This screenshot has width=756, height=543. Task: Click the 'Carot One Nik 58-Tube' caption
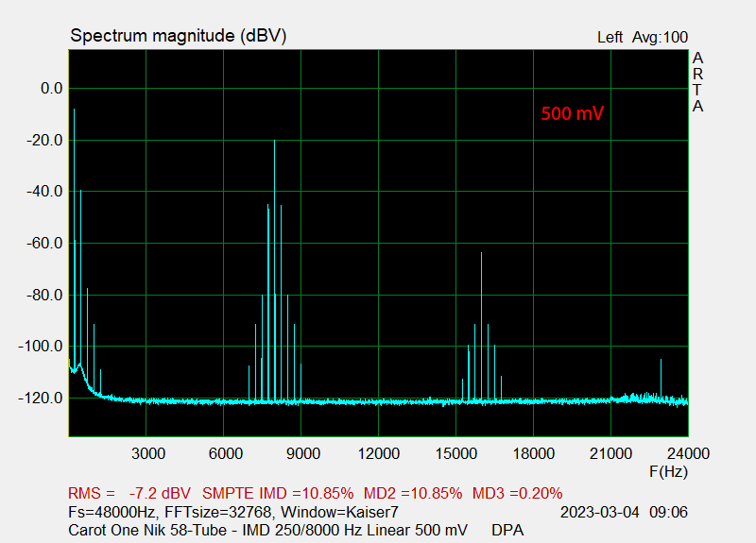[142, 530]
